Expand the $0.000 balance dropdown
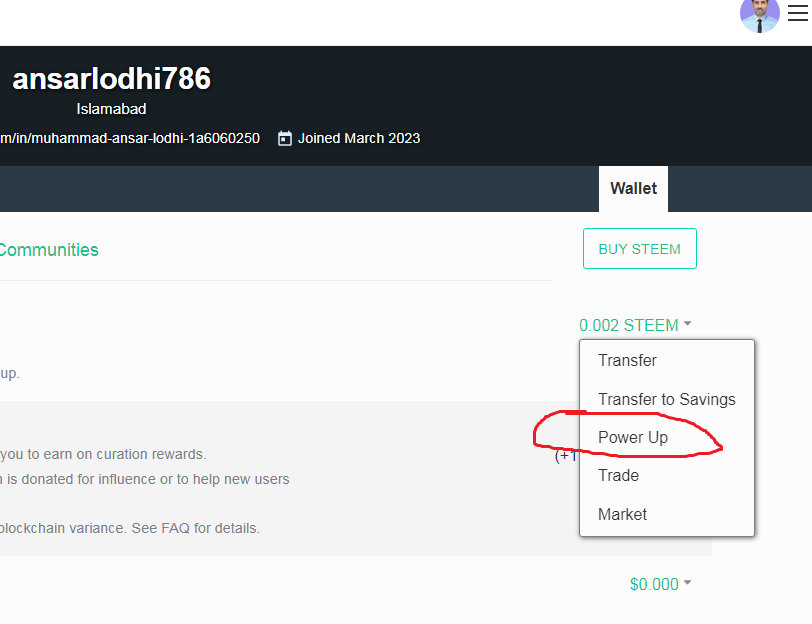The width and height of the screenshot is (812, 624). (x=660, y=584)
